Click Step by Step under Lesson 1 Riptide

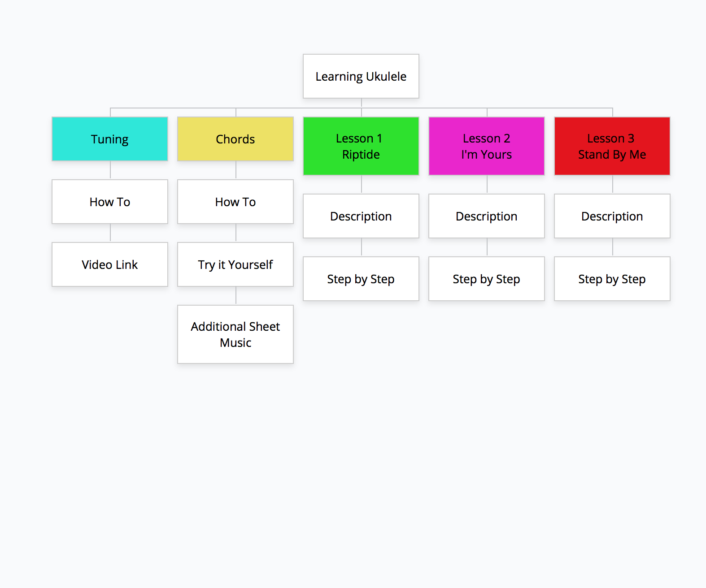[x=361, y=279]
